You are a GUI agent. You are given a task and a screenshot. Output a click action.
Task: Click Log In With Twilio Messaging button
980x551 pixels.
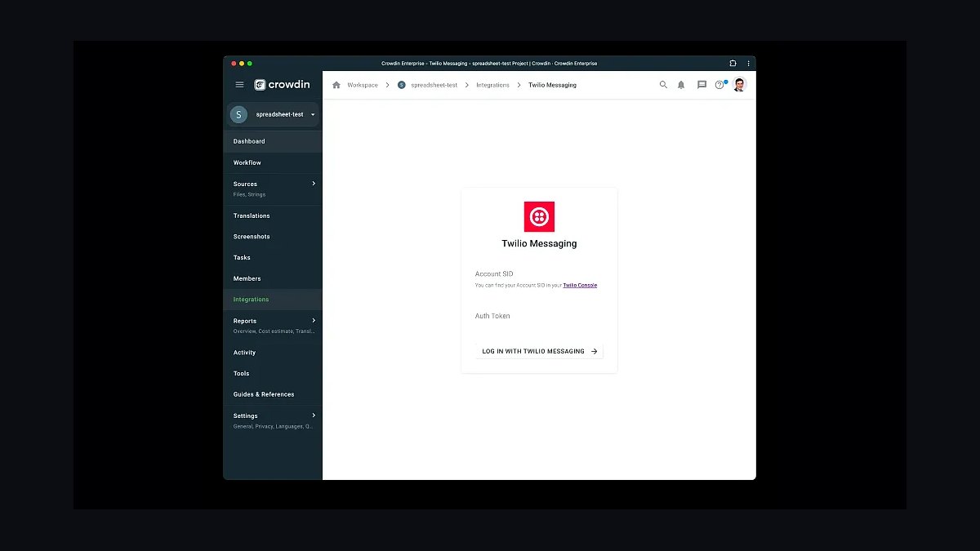pyautogui.click(x=540, y=351)
